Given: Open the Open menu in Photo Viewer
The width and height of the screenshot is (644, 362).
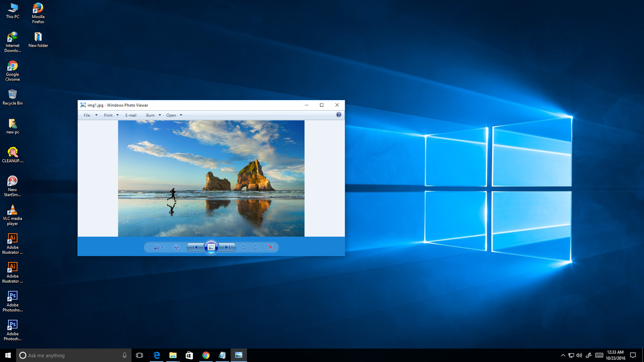Looking at the screenshot, I should tap(171, 115).
